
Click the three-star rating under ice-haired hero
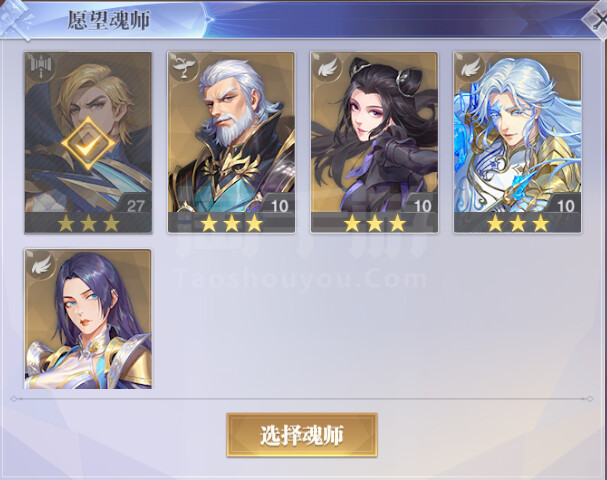pos(518,223)
